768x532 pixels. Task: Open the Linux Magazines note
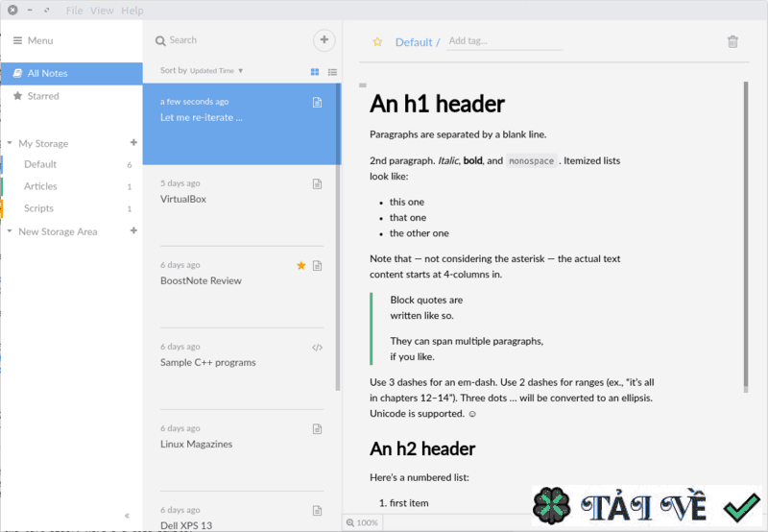239,451
